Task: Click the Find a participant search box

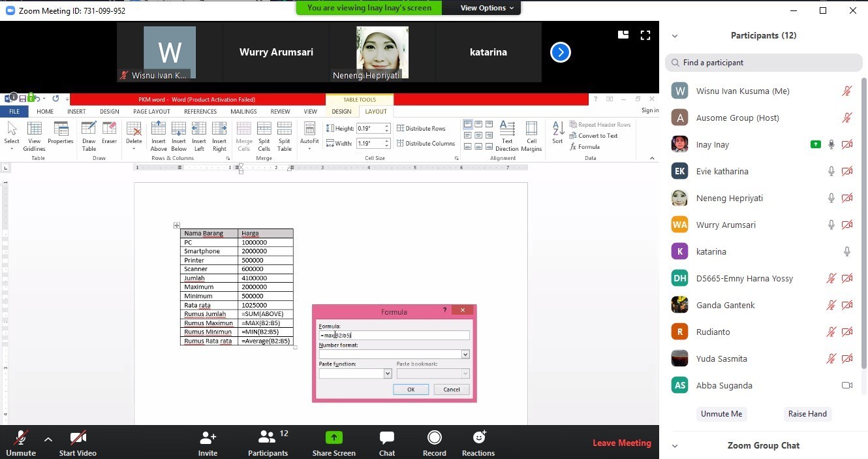Action: point(764,63)
